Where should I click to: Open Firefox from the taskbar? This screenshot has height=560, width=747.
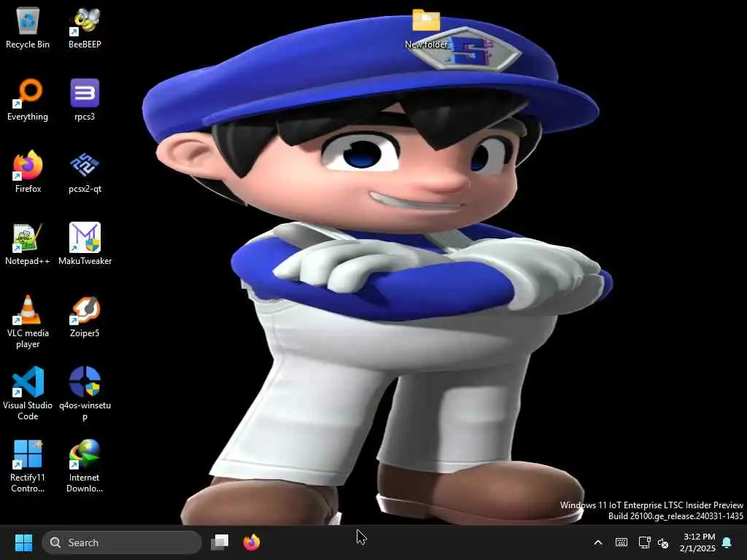pos(252,542)
